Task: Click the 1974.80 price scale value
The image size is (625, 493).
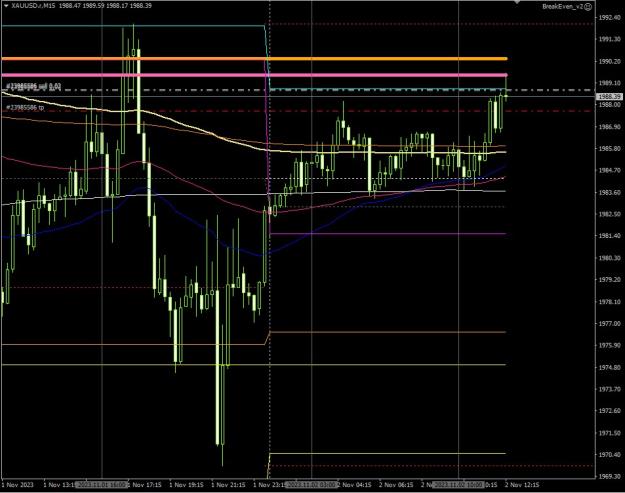Action: (x=609, y=367)
